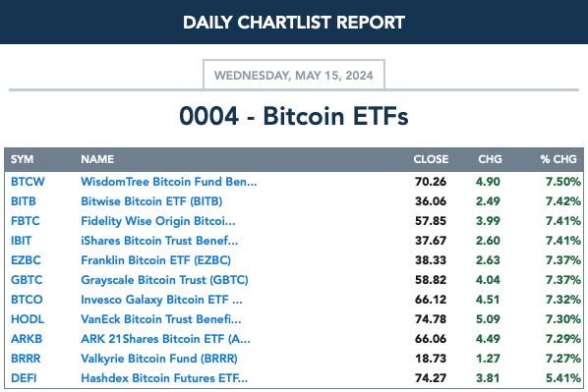
Task: Open the BTCW symbol link
Action: tap(28, 182)
